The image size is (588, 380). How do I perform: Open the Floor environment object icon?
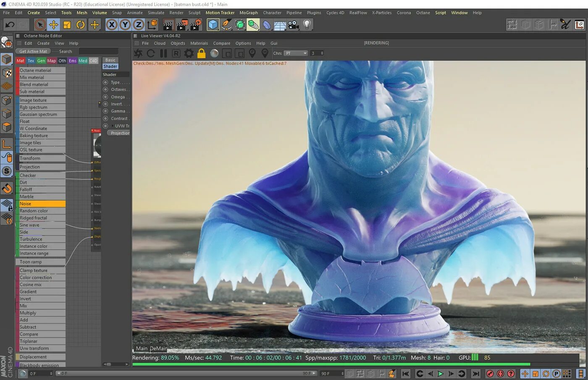(280, 25)
